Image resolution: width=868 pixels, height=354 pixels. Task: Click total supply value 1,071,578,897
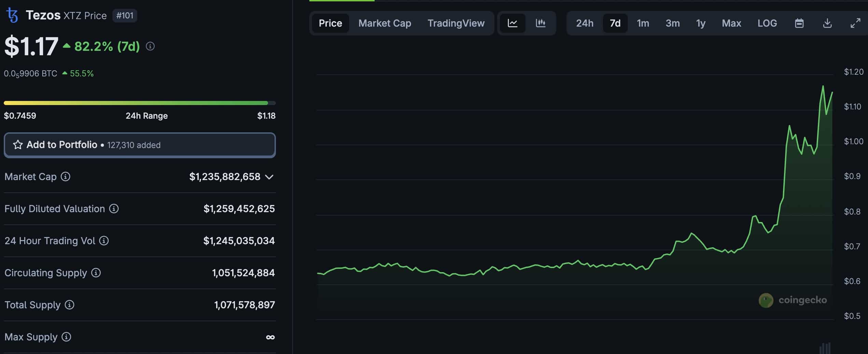point(244,305)
